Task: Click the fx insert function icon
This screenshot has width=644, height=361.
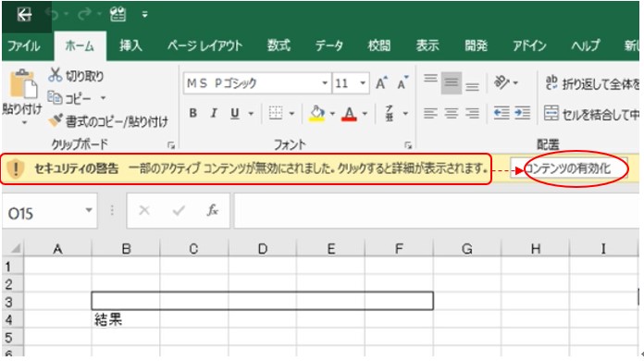Action: 212,211
